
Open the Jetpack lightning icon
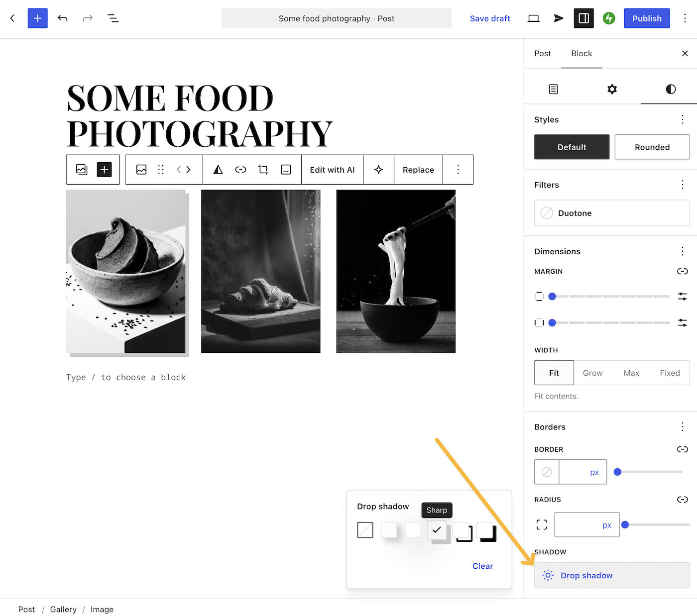point(609,18)
